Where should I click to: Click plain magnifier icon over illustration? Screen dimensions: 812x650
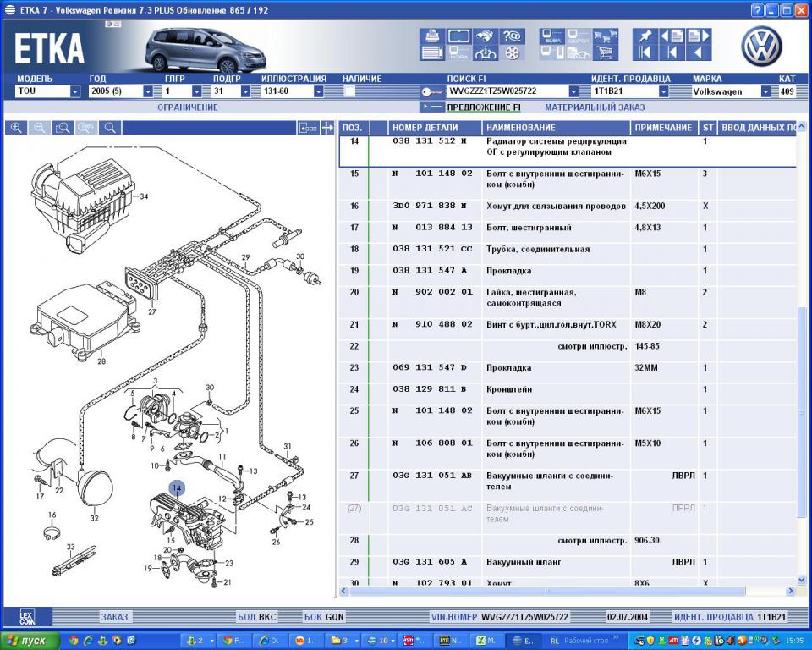tap(110, 128)
